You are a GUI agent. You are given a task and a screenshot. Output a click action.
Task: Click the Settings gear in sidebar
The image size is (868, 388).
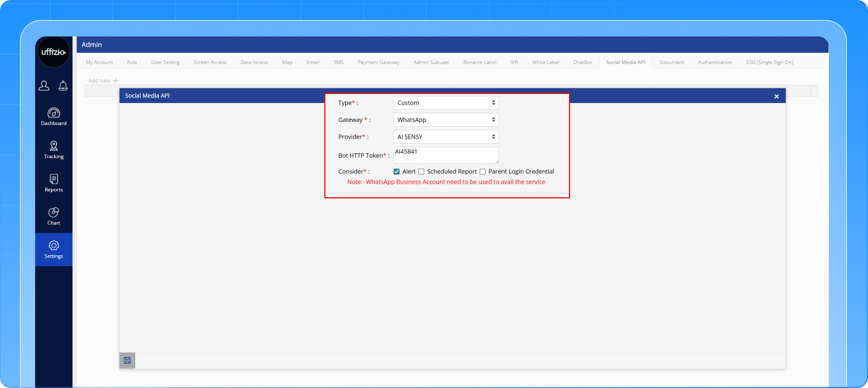click(x=54, y=249)
